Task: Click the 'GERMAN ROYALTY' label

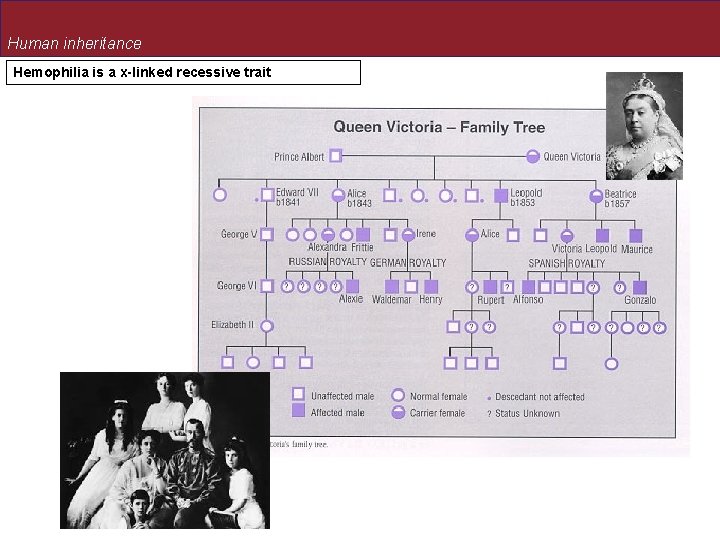Action: pos(408,263)
